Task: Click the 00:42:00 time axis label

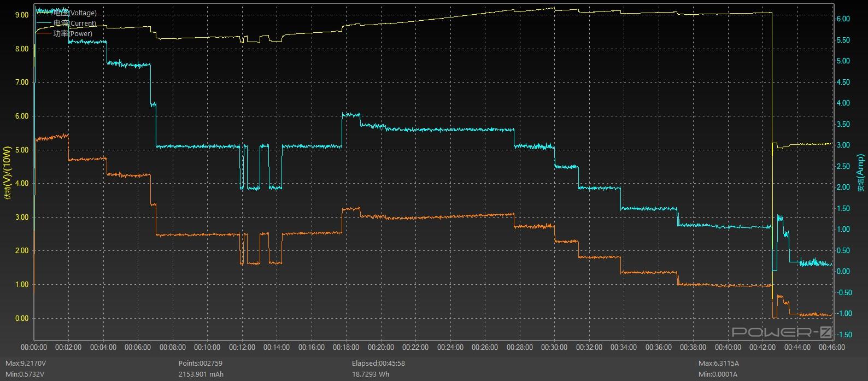Action: tap(763, 348)
